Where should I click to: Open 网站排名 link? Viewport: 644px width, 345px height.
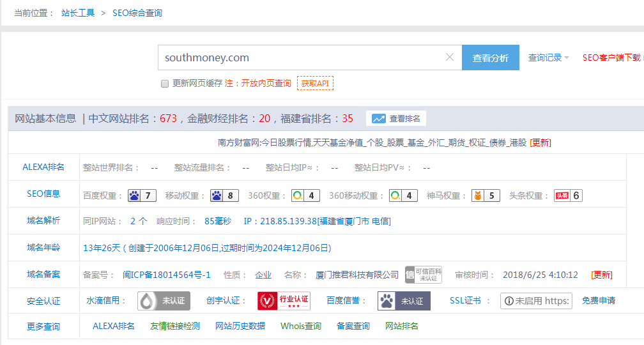tap(402, 326)
